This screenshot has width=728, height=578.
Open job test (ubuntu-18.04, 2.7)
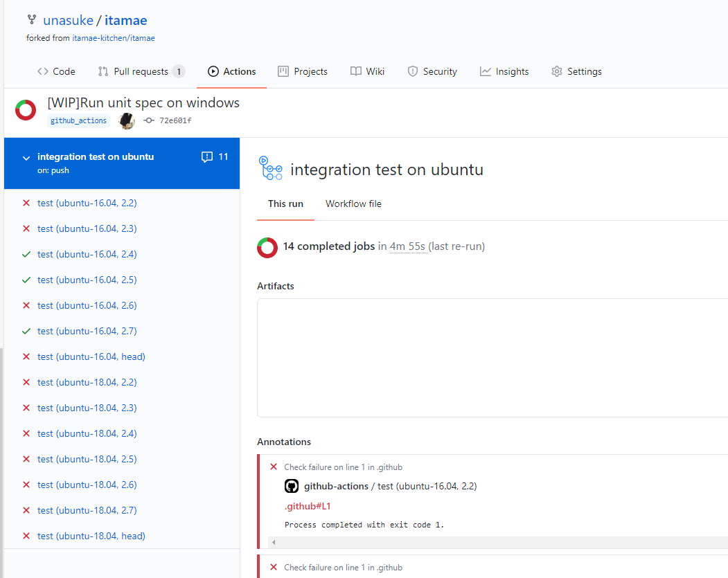coord(87,510)
